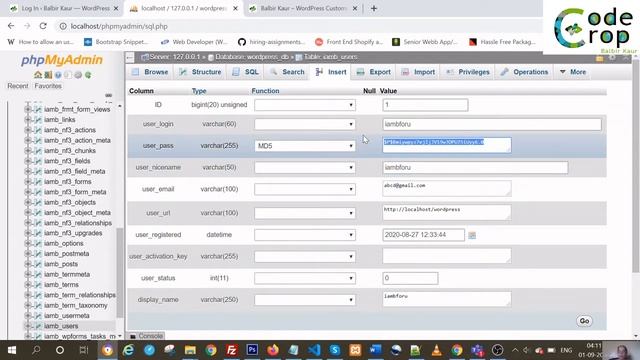Select iamb_usermeta table in tree
The width and height of the screenshot is (640, 360).
(67, 316)
